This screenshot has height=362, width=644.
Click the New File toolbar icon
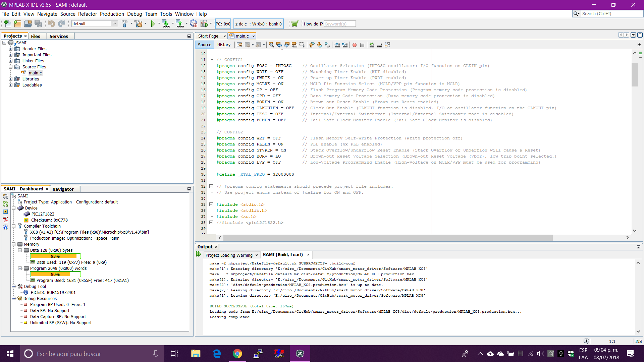pyautogui.click(x=7, y=24)
